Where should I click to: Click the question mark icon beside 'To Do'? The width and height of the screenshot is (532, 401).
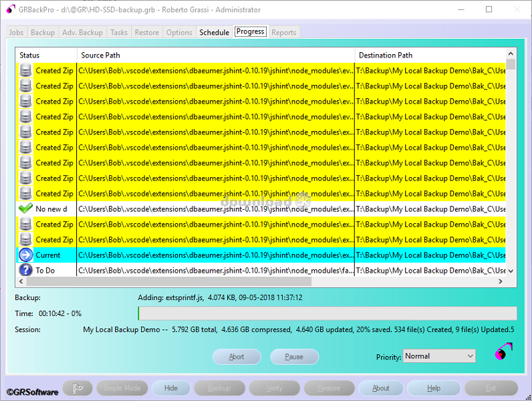(26, 270)
